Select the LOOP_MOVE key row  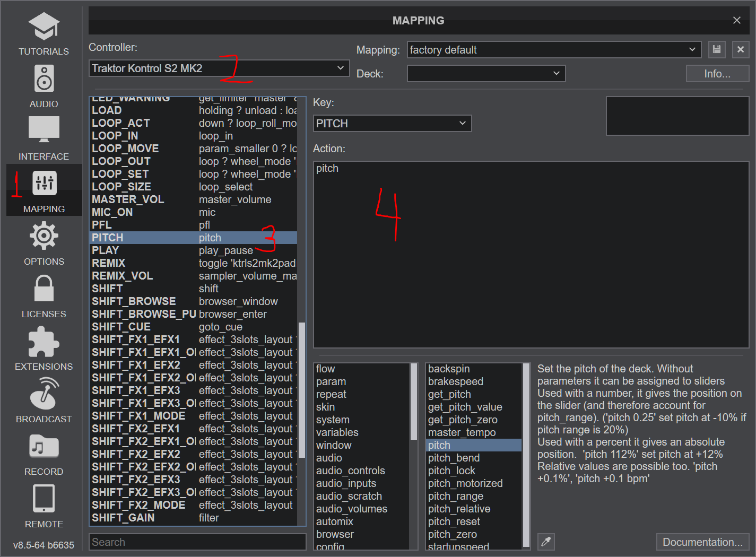click(194, 149)
